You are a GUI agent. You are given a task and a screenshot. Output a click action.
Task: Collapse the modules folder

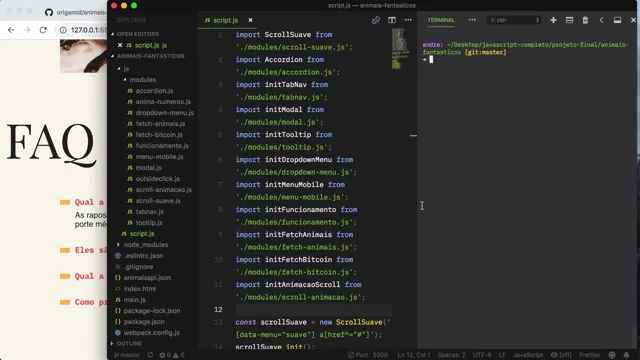140,80
